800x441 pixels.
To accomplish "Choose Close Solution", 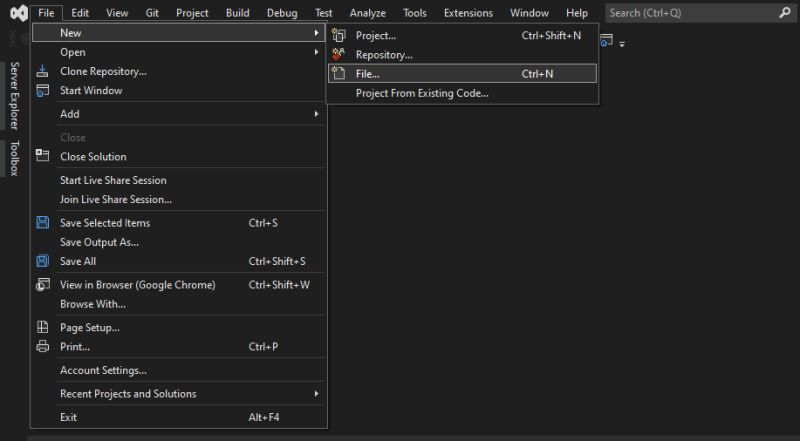I will coord(179,157).
